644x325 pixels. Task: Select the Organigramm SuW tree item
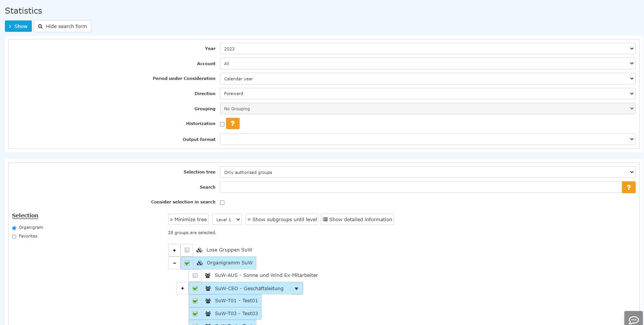[x=229, y=263]
